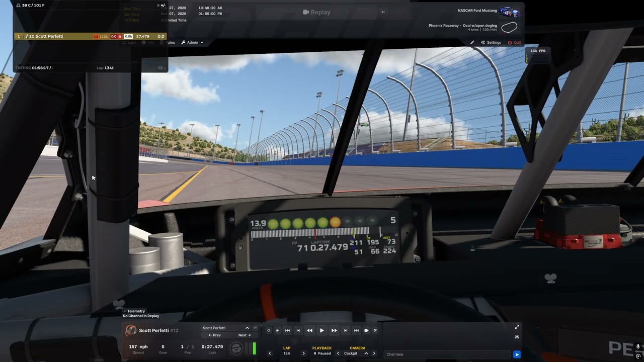Jump to the replay end
Image resolution: width=644 pixels, height=362 pixels.
[x=356, y=330]
